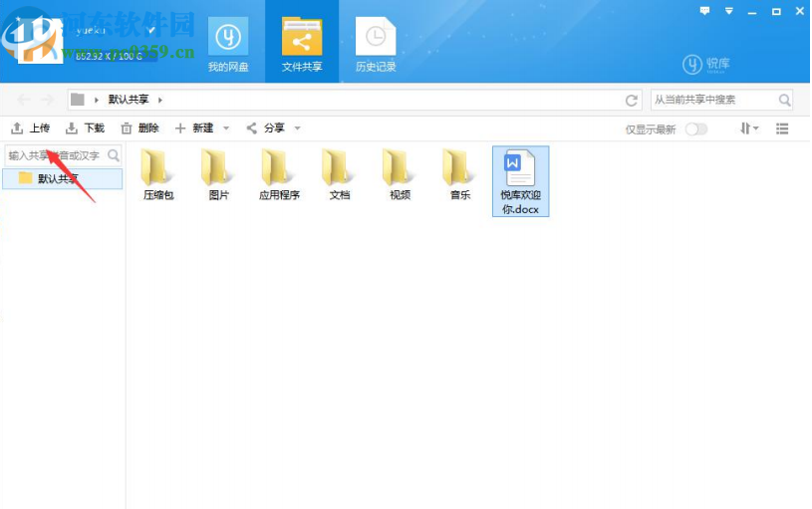The width and height of the screenshot is (812, 509).
Task: Open the 音乐 folder
Action: click(x=460, y=175)
